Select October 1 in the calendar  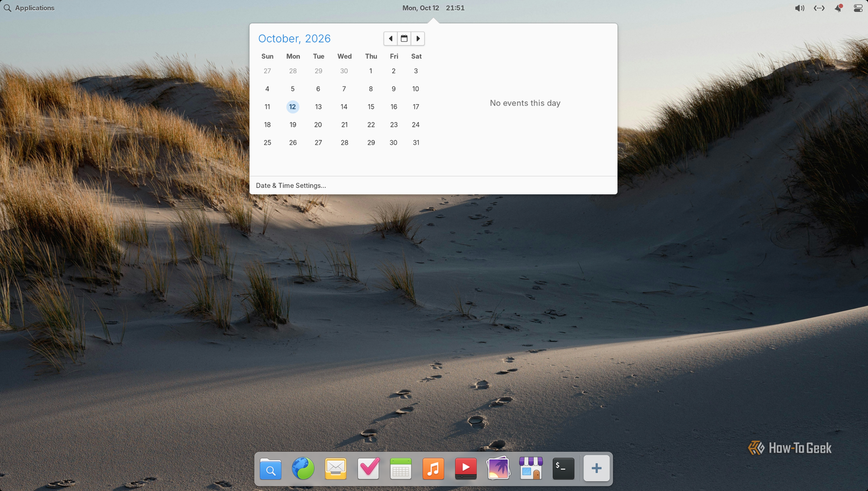coord(371,71)
